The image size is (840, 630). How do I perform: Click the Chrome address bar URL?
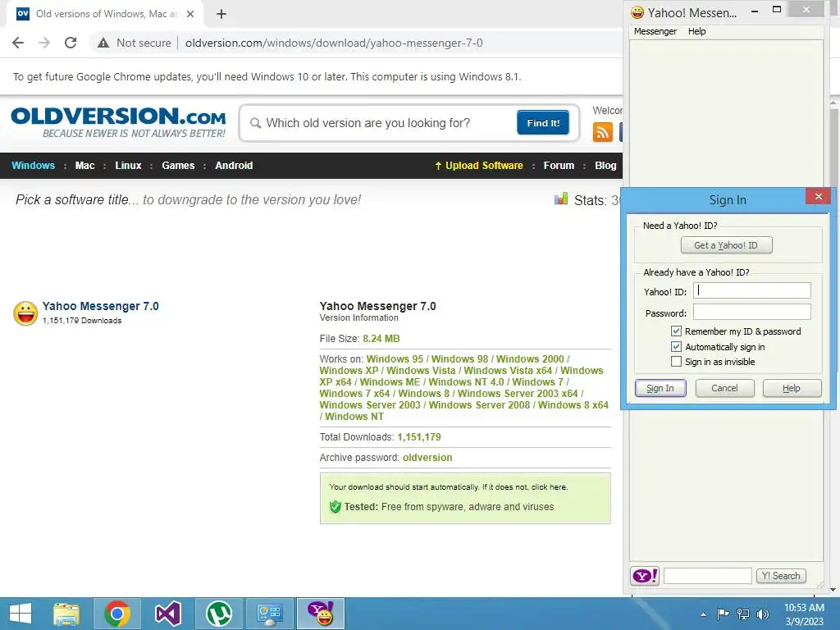(x=334, y=43)
